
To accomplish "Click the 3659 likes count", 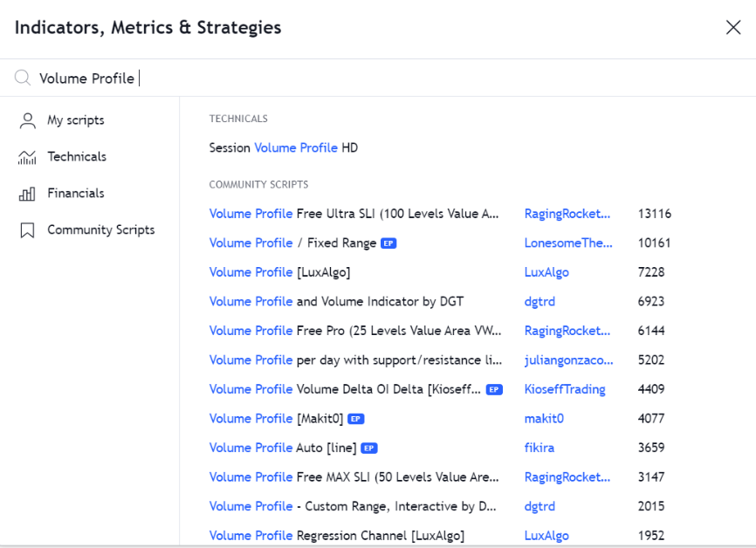I will (x=651, y=448).
